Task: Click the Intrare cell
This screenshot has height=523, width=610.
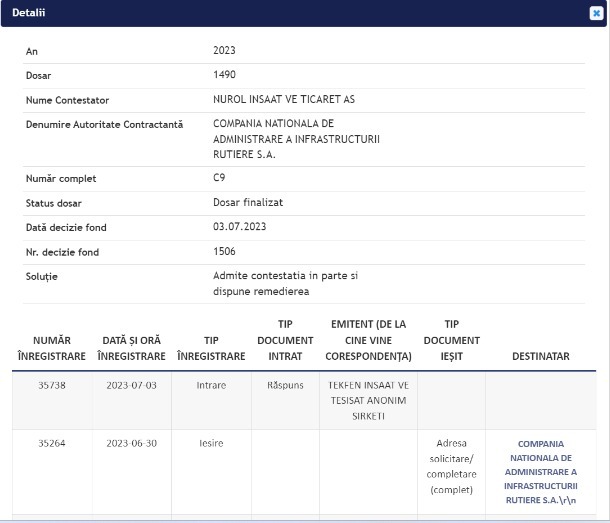Action: [x=211, y=385]
